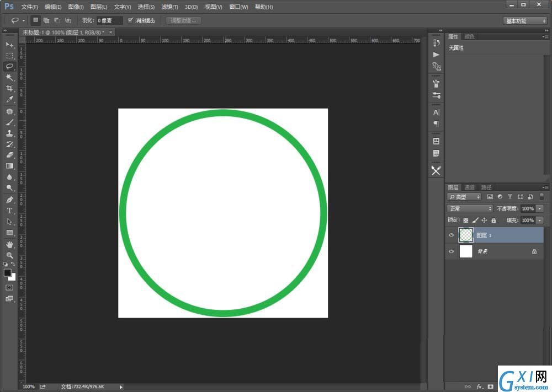Select the Eraser tool
Screen dimensions: 552x392
click(x=9, y=155)
